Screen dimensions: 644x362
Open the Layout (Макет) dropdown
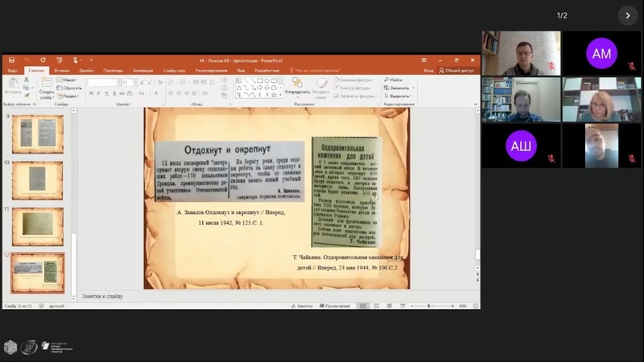[69, 80]
